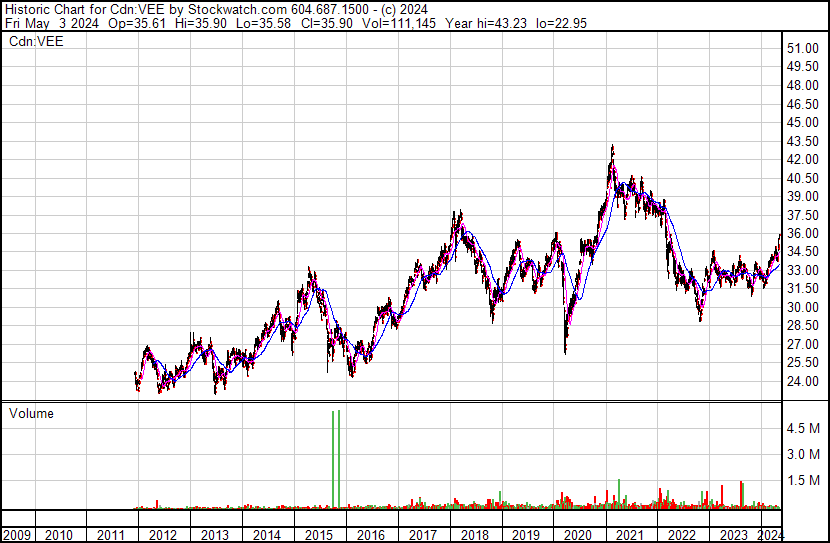Click the 43.50 price axis label

click(x=802, y=141)
